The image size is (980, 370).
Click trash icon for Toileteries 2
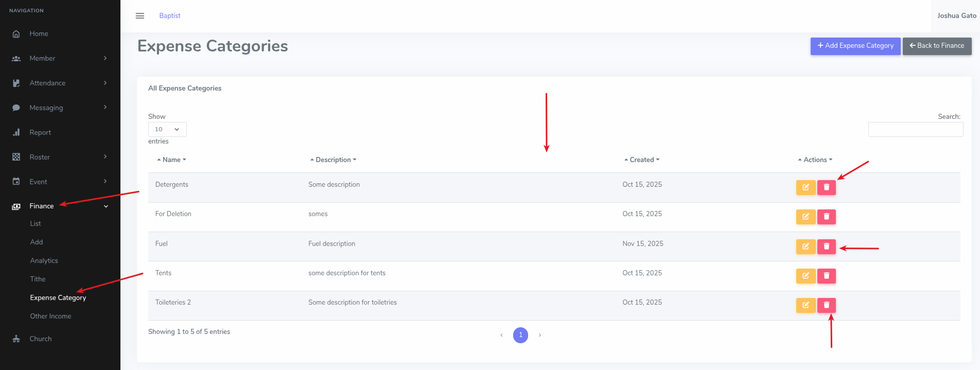pos(826,305)
